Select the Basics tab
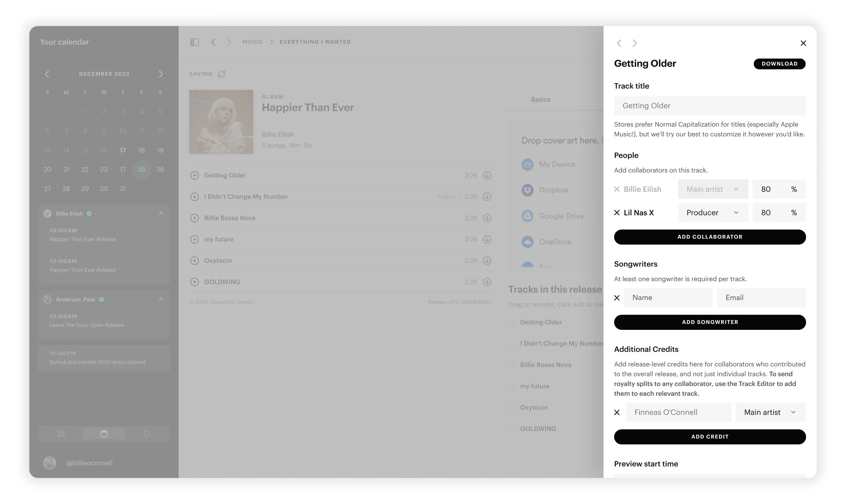The width and height of the screenshot is (846, 504). click(540, 99)
